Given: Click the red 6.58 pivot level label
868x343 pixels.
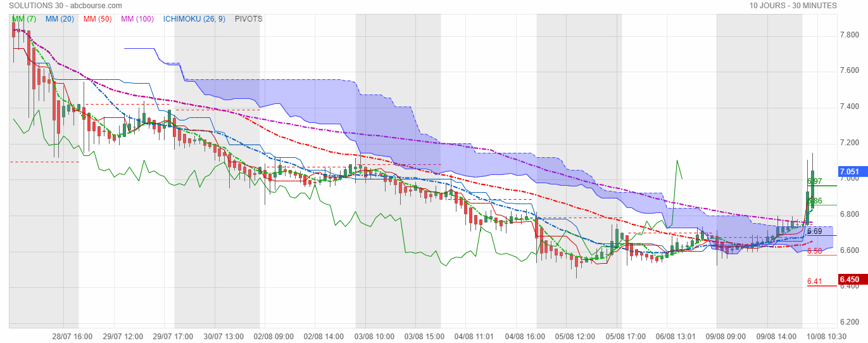Looking at the screenshot, I should pos(814,251).
